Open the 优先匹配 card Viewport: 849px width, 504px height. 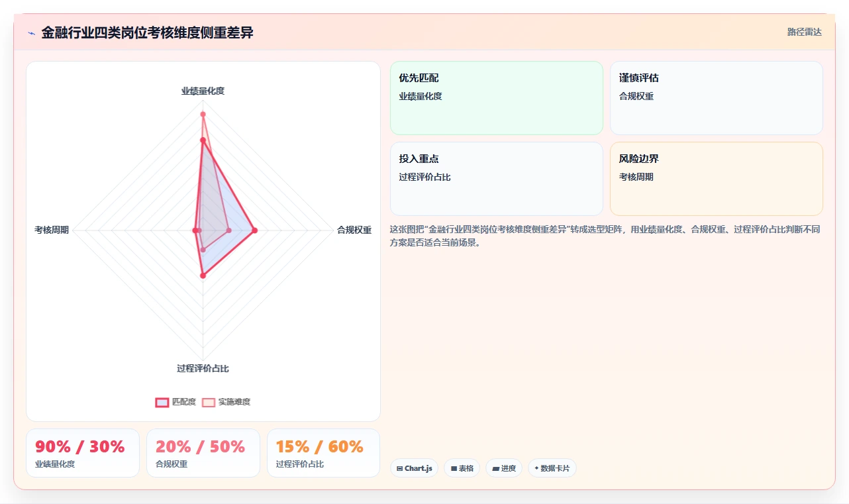pos(497,98)
